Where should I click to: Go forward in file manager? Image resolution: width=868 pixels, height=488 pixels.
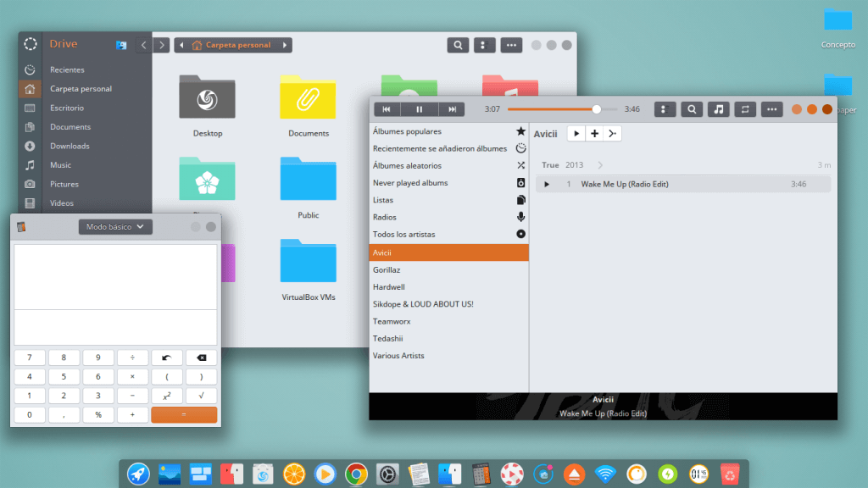162,45
